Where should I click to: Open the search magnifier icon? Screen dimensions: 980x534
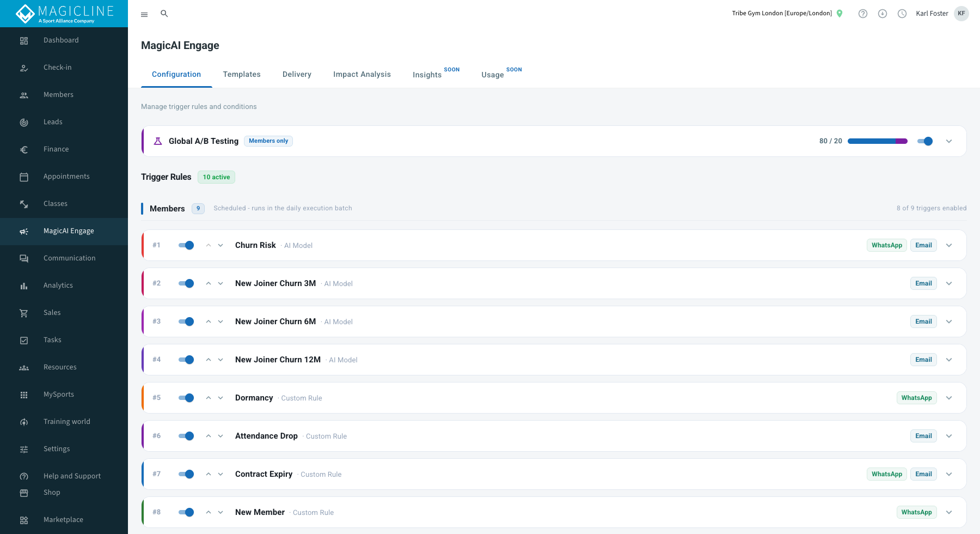point(164,14)
